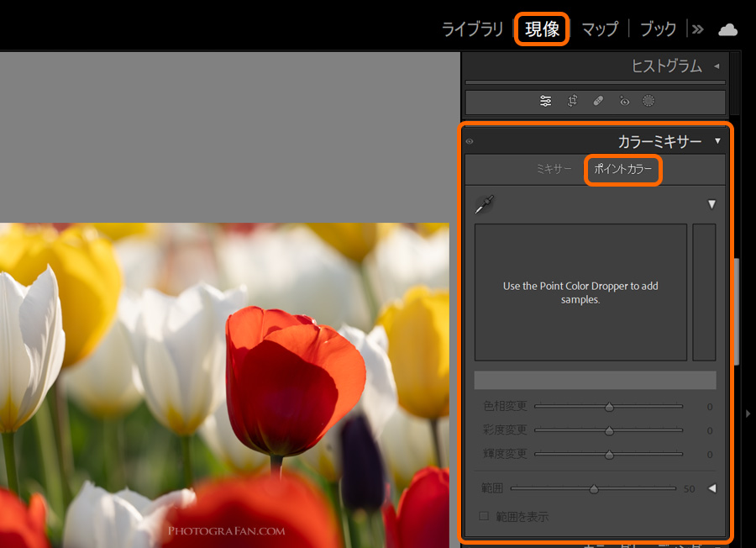Viewport: 756px width, 548px height.
Task: Click the 彩度変更 value 0 field
Action: click(709, 430)
